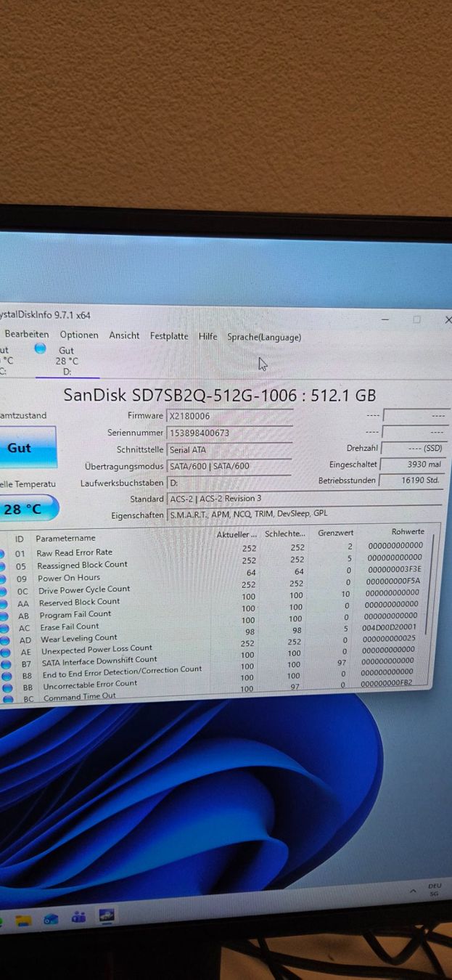Select the Wear Leveling Count attribute text
Screen dimensions: 452x980
[78, 638]
